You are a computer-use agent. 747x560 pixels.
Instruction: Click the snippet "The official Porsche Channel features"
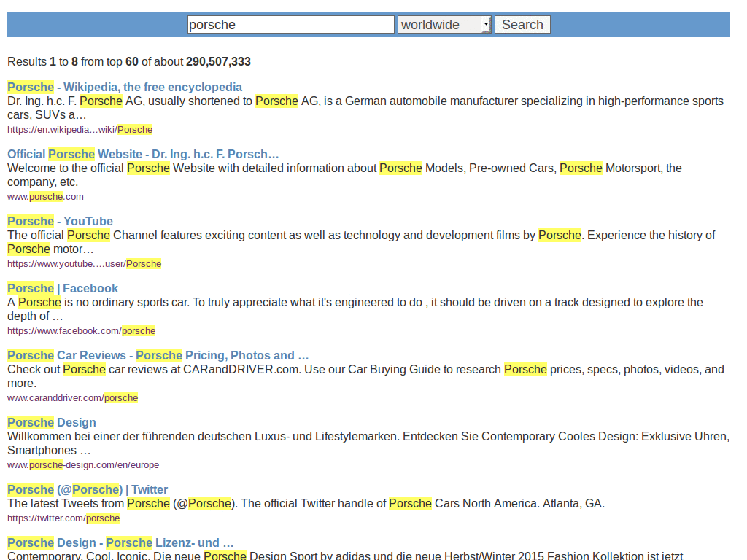tap(361, 242)
